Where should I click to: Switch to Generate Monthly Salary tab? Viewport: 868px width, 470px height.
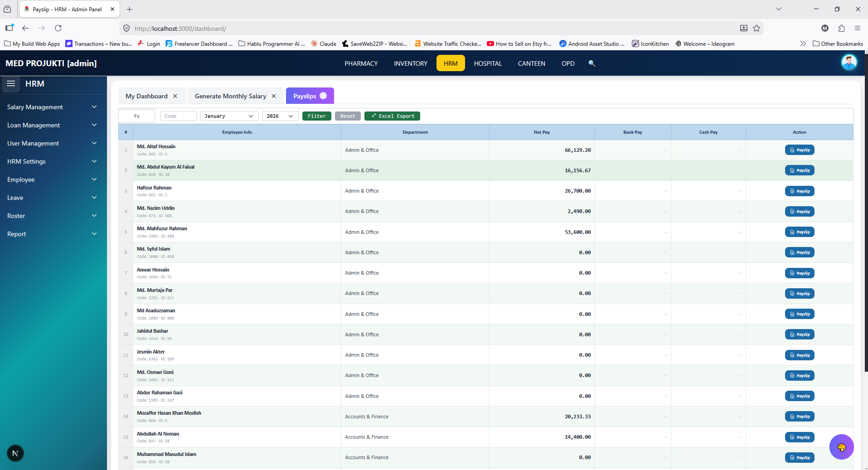(230, 96)
